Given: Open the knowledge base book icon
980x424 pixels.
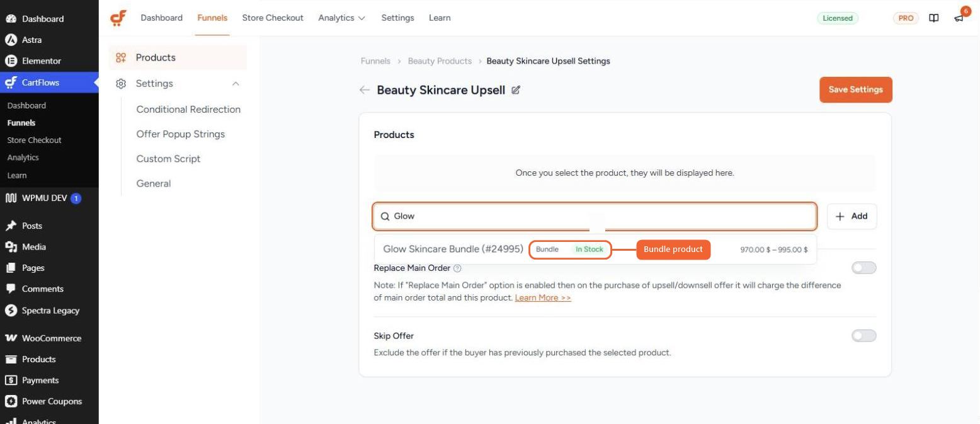Looking at the screenshot, I should pos(934,18).
